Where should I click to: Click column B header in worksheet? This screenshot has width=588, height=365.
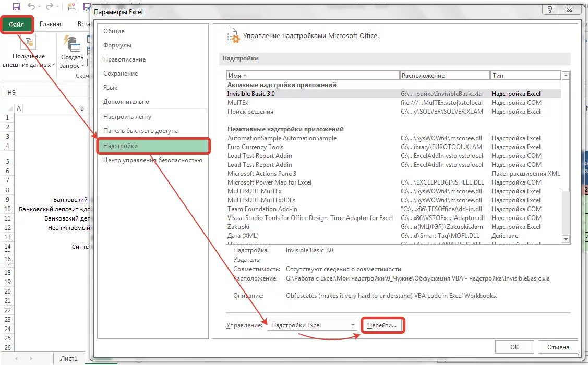tap(82, 108)
